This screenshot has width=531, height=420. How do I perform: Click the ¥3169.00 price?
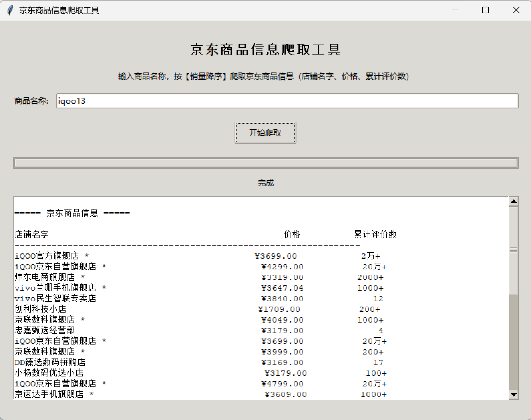pyautogui.click(x=282, y=362)
